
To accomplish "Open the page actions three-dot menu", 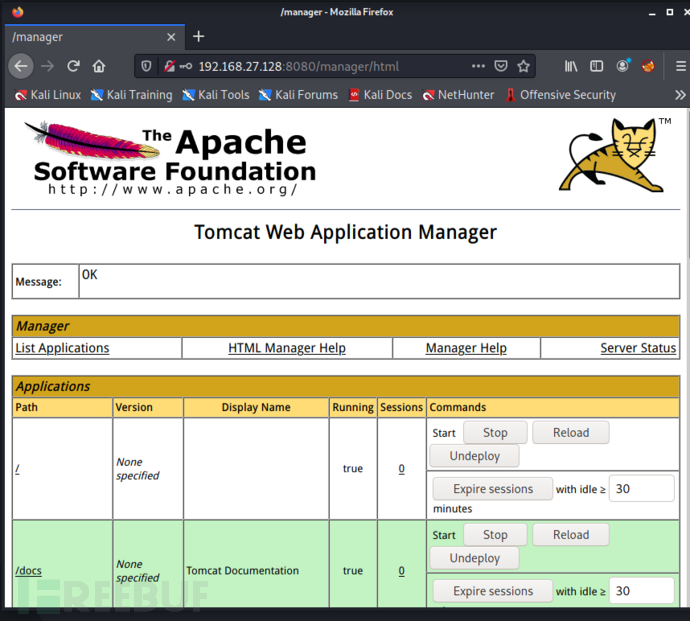I will point(478,66).
